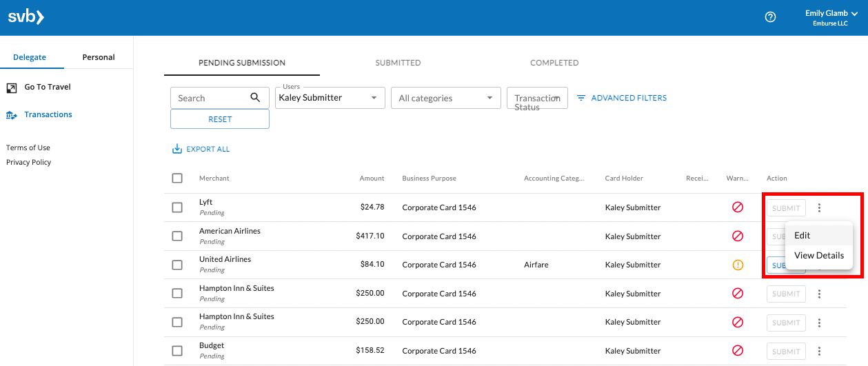Switch to the Submitted tab
The image size is (868, 366).
pos(398,63)
